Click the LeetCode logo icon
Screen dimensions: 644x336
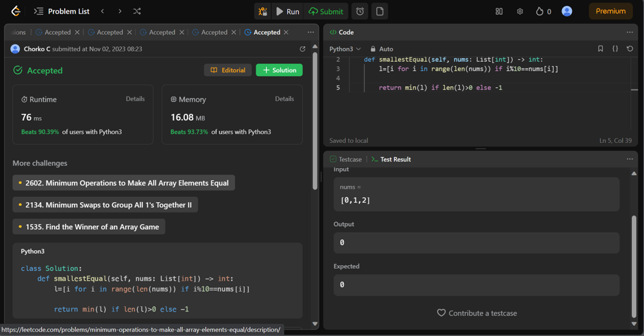click(x=16, y=11)
